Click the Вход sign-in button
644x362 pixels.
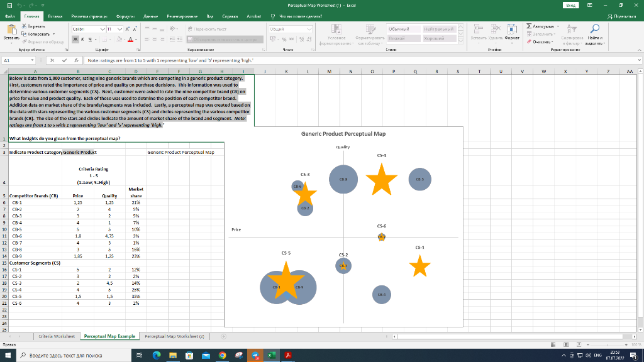click(570, 5)
